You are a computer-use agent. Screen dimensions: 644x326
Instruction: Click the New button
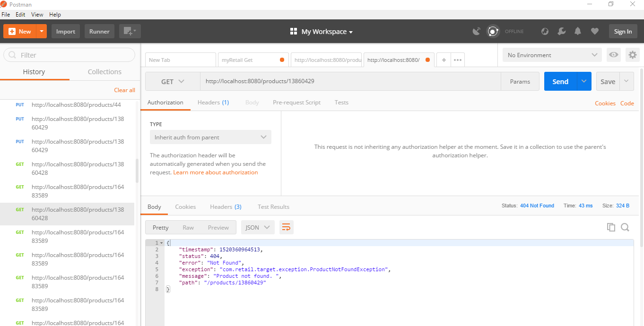click(x=20, y=31)
